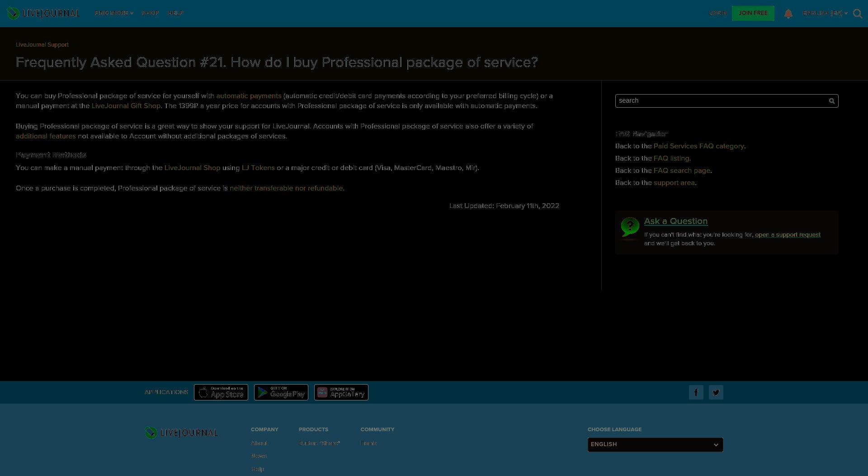
Task: Click the Login link
Action: click(x=717, y=13)
